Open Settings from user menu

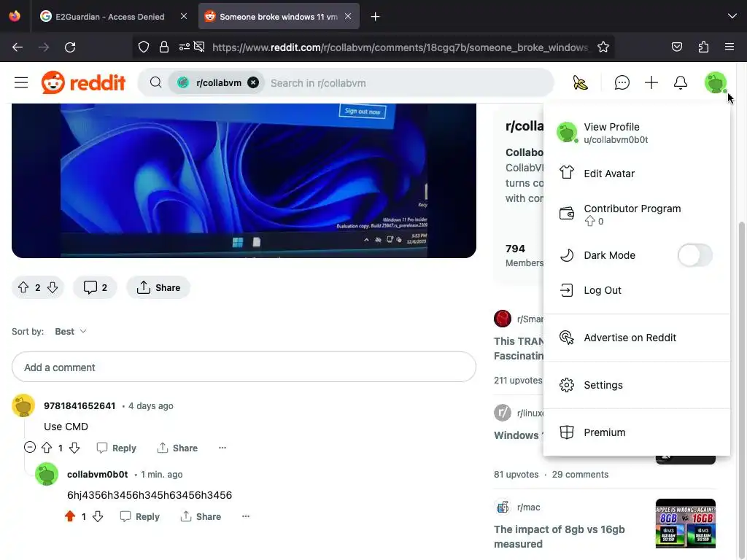tap(636, 385)
